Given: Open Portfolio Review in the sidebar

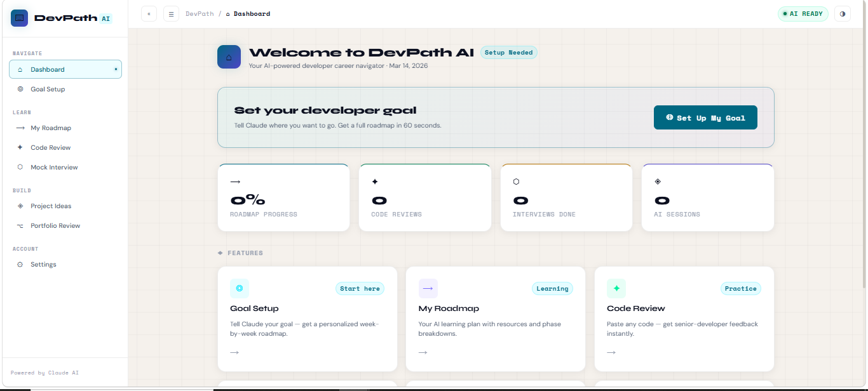Looking at the screenshot, I should [x=65, y=226].
